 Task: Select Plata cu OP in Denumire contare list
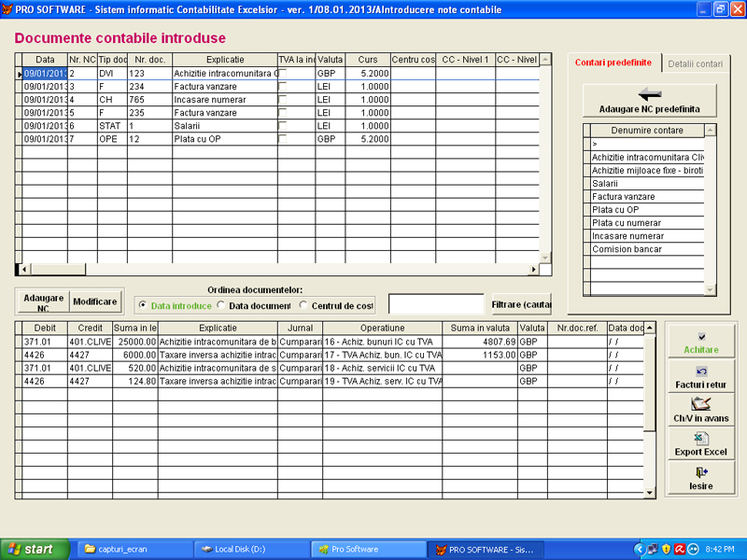click(x=647, y=209)
